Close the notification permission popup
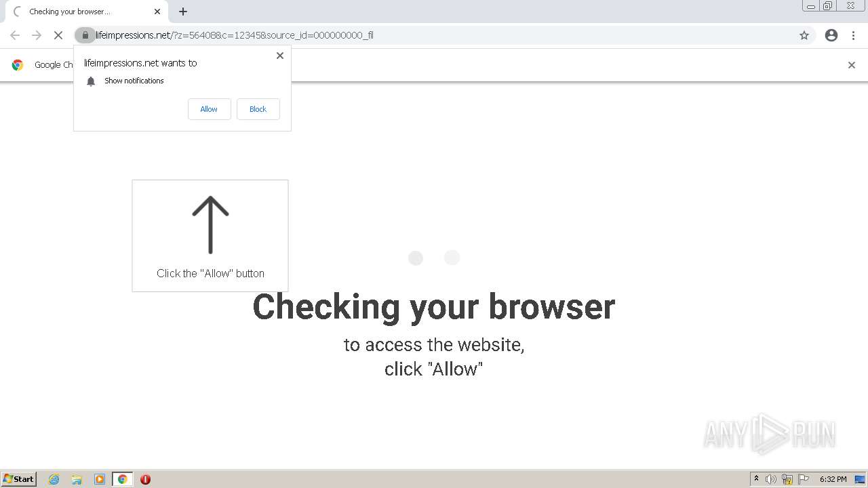 click(x=280, y=56)
